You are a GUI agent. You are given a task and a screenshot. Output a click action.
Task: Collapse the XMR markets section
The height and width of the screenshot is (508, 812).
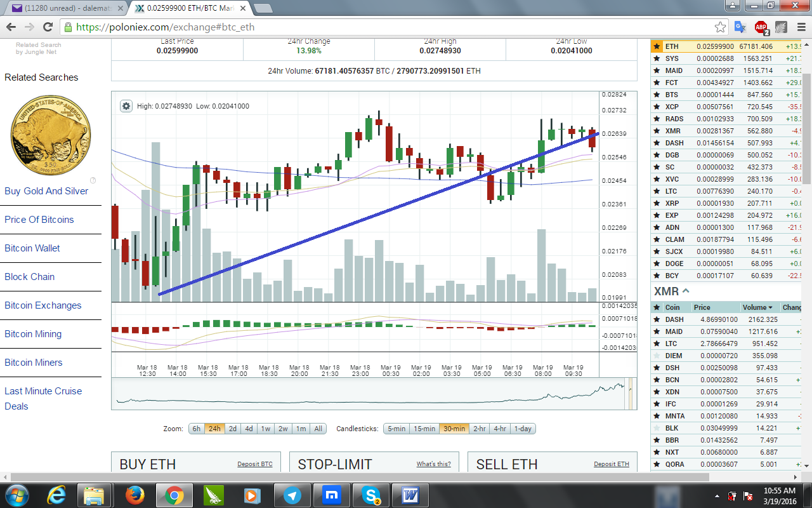click(686, 291)
